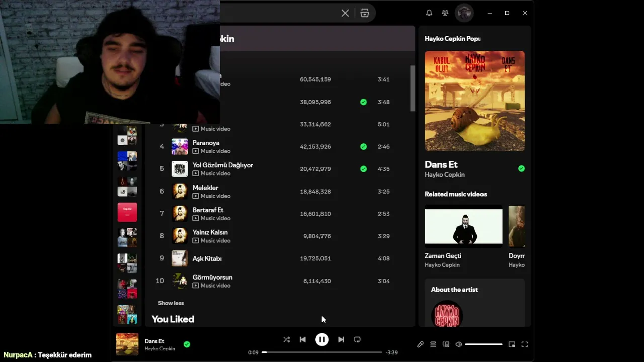Click the Dans Et title in player bar

pyautogui.click(x=154, y=341)
